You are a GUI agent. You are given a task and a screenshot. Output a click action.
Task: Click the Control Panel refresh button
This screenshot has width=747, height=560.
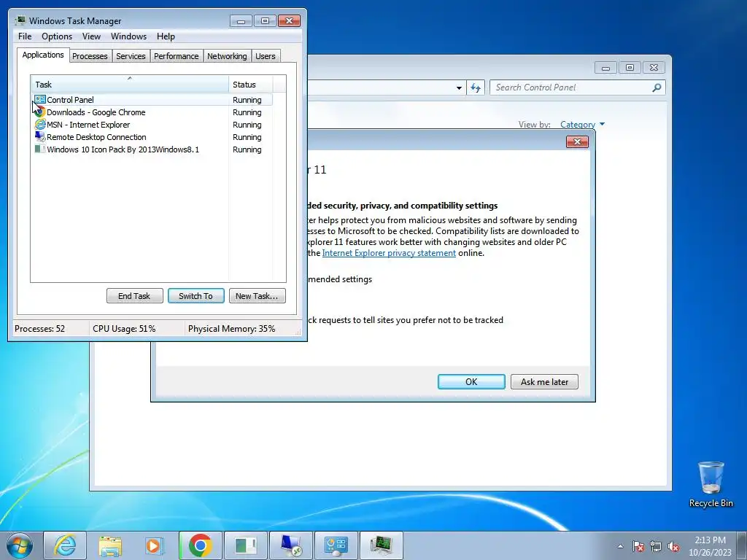tap(476, 87)
